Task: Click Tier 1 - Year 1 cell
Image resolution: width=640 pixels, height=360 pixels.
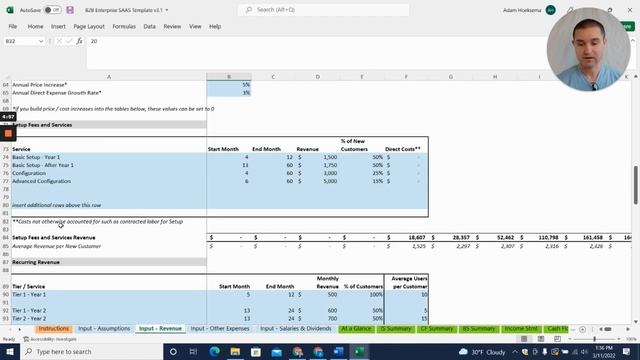Action: 109,295
